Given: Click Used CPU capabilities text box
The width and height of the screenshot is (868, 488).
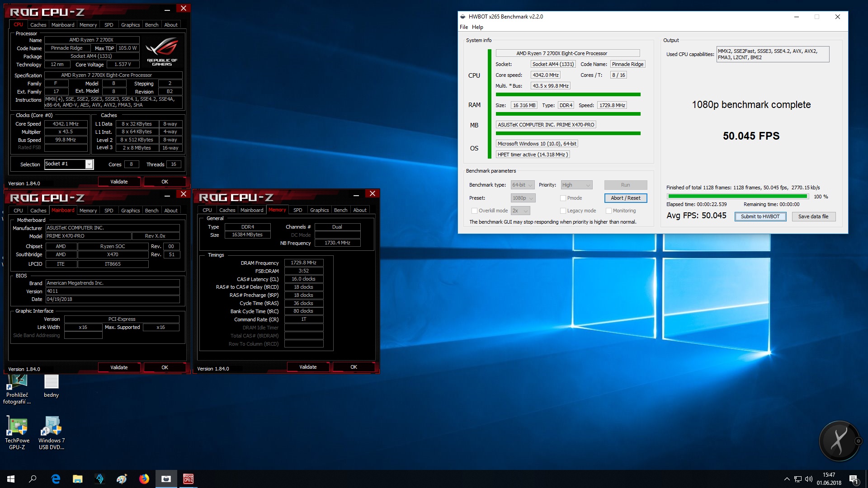Looking at the screenshot, I should [773, 54].
